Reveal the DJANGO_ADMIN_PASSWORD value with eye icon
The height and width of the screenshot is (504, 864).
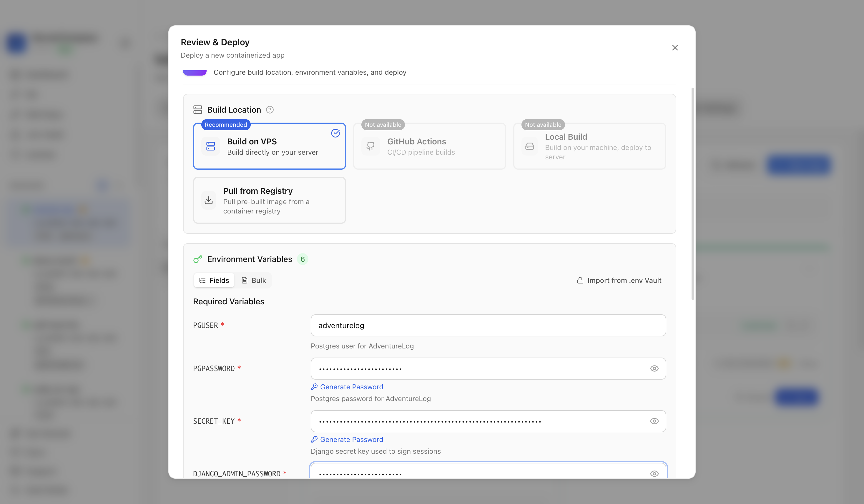[654, 474]
